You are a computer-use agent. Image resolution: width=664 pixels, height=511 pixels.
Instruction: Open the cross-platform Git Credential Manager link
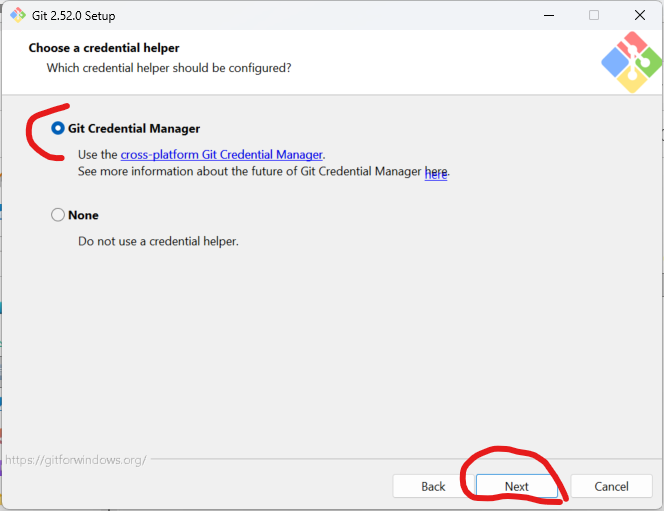(x=221, y=155)
